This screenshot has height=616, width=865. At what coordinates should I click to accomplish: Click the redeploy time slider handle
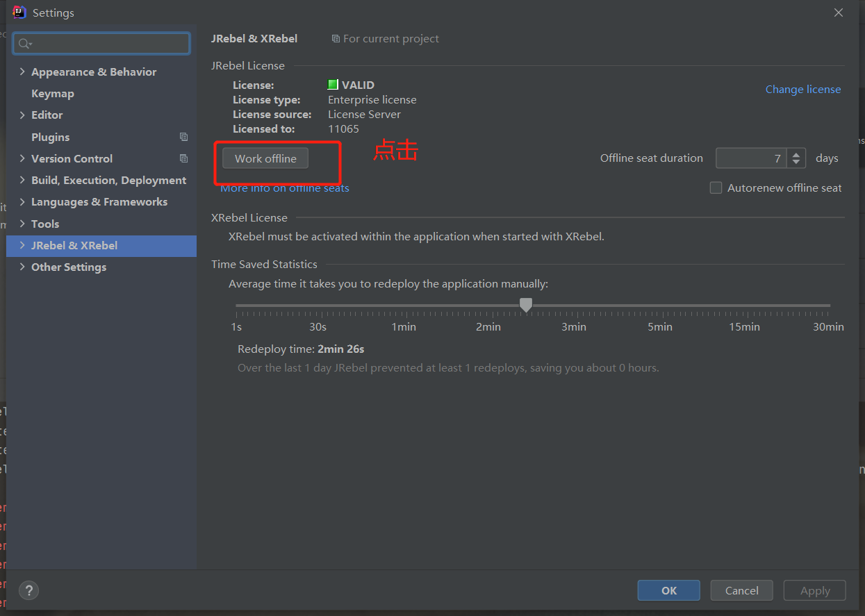526,305
